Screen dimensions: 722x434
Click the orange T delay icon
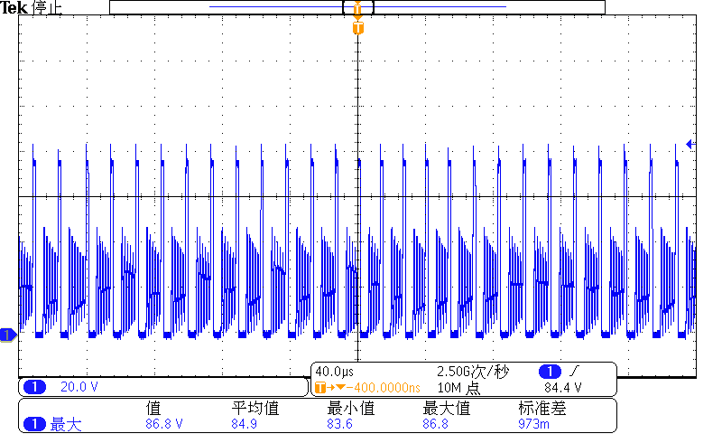coord(320,388)
